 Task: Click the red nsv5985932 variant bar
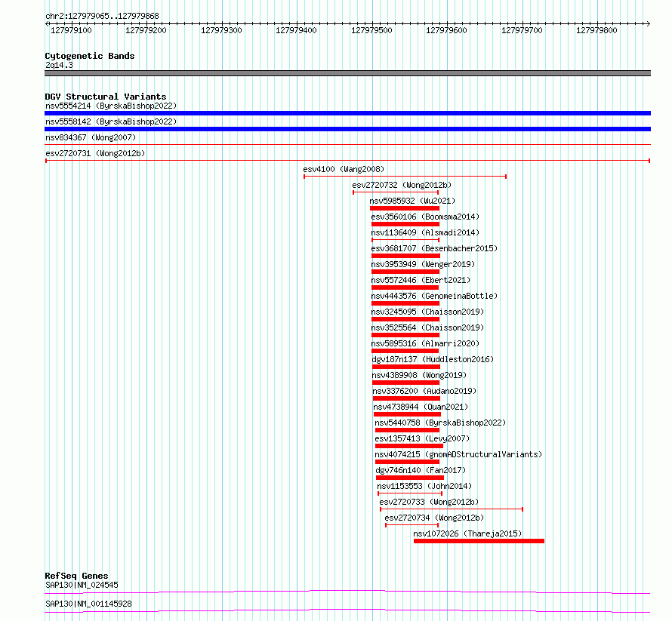(x=404, y=208)
